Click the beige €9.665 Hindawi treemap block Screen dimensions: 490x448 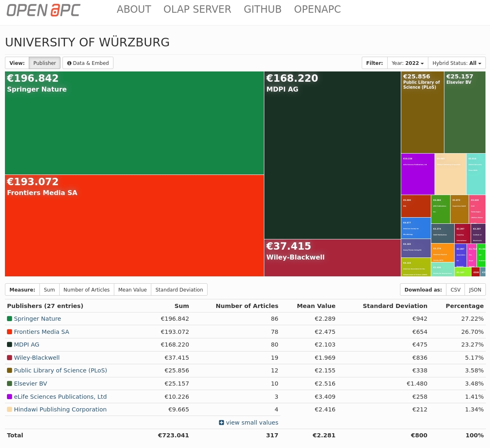[x=450, y=174]
